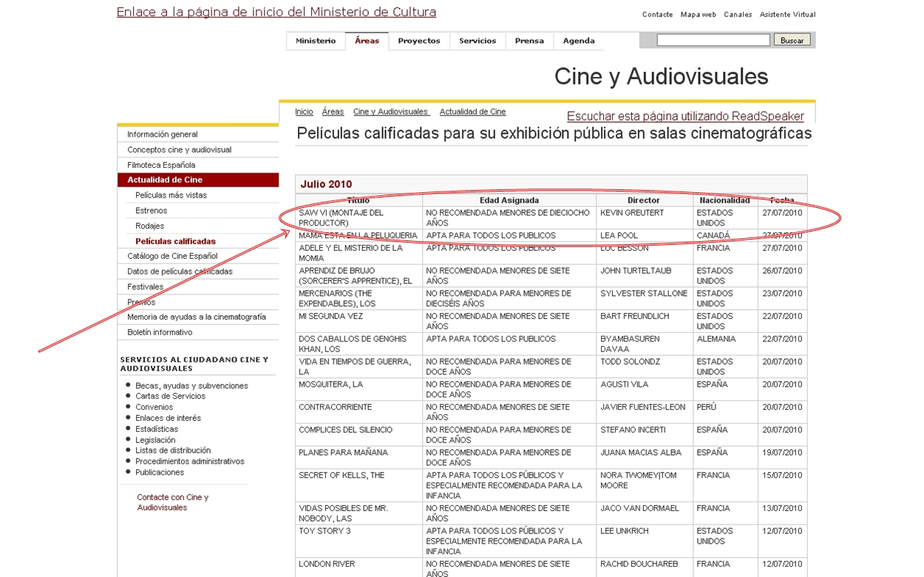Click the Publicaciones link

coord(160,473)
